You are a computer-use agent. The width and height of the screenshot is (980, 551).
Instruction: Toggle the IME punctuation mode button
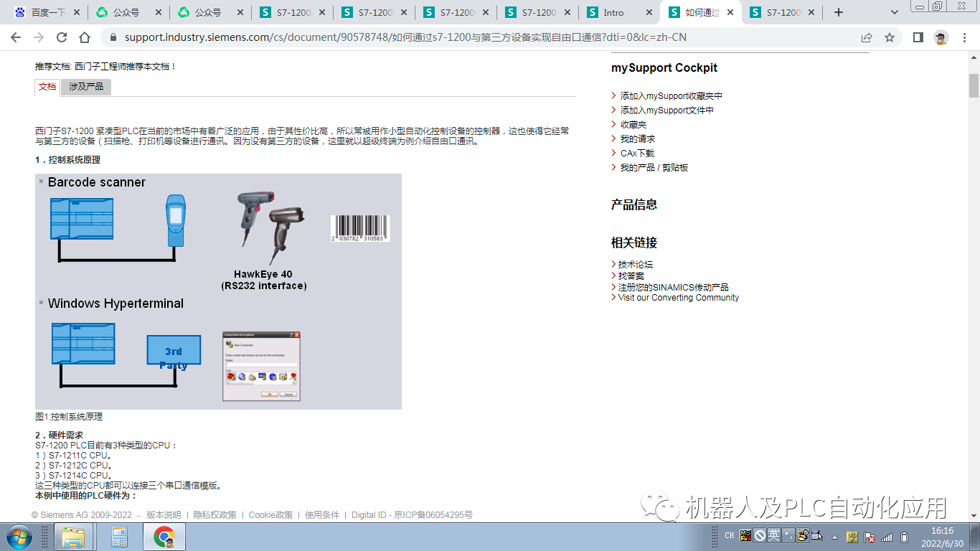pyautogui.click(x=788, y=535)
